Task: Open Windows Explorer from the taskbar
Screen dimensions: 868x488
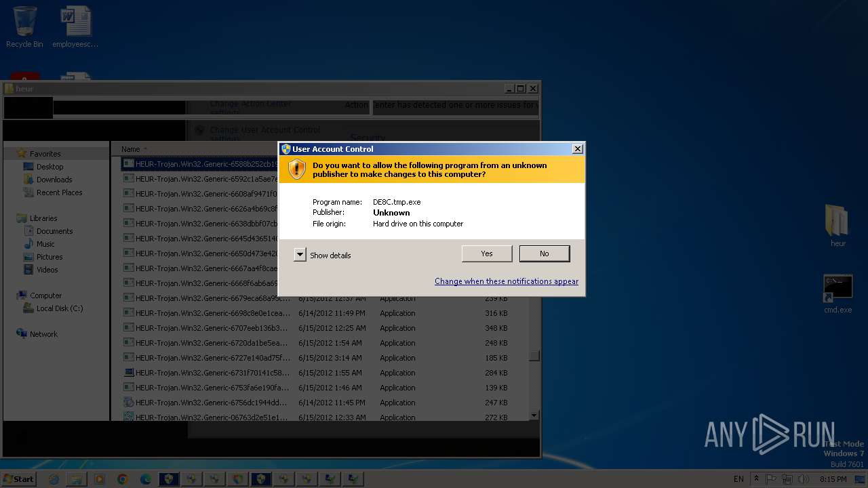Action: [x=77, y=479]
